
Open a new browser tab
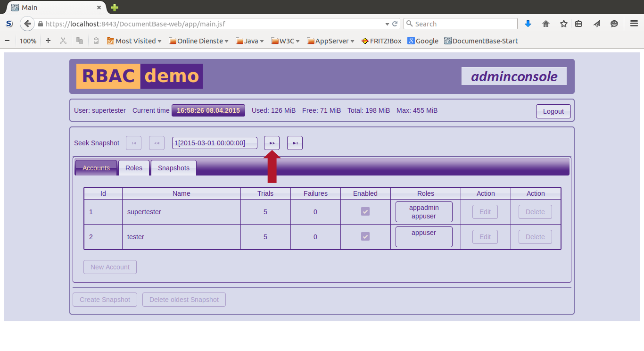point(115,8)
